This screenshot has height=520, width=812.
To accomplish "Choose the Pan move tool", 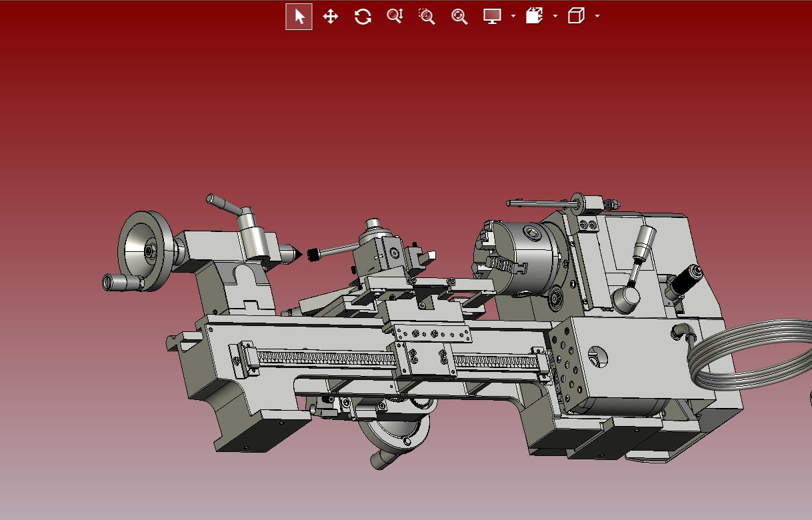I will pyautogui.click(x=331, y=17).
